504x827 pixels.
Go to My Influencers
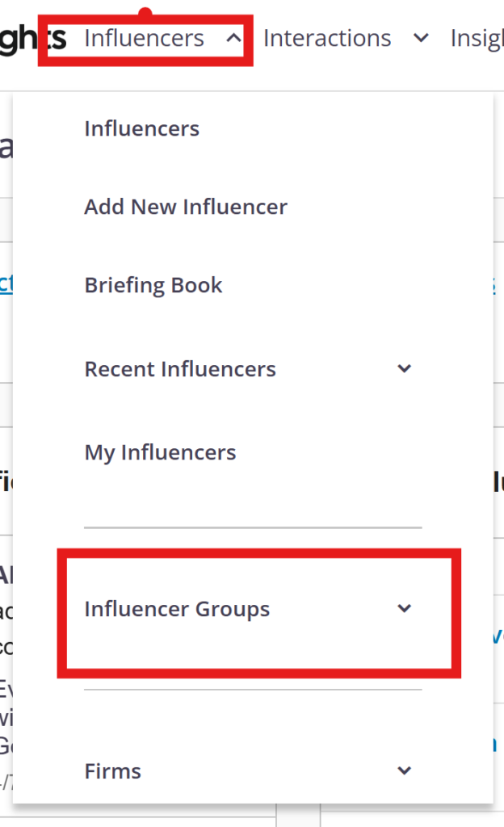[x=160, y=452]
